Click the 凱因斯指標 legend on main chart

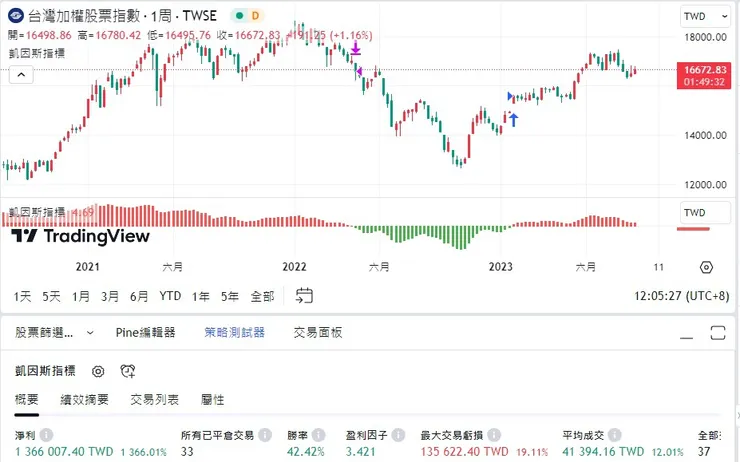tap(37, 53)
